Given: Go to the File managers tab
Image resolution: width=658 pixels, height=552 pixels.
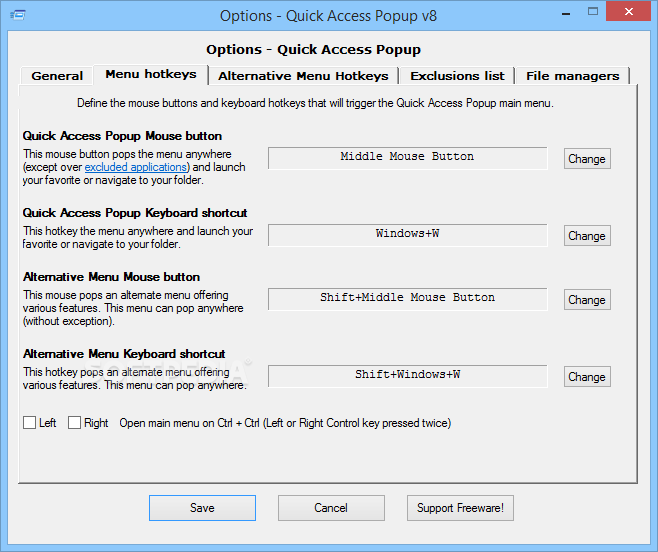Looking at the screenshot, I should coord(572,76).
